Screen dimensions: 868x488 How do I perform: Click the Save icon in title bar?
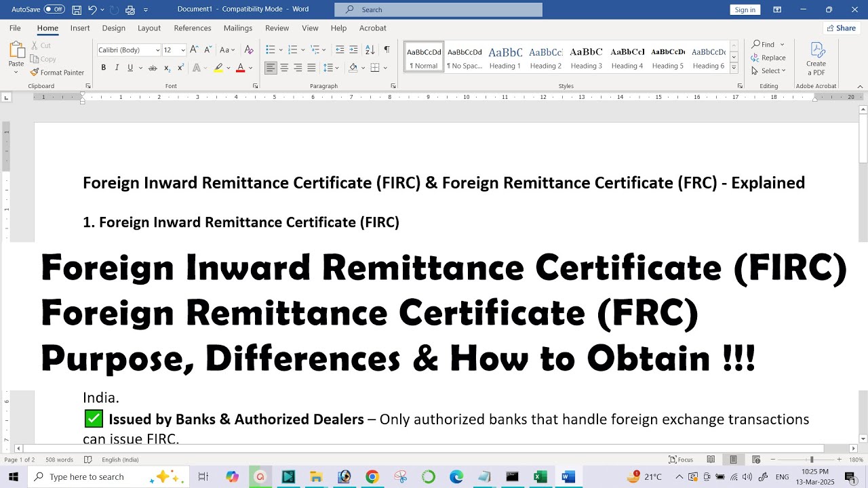coord(77,9)
